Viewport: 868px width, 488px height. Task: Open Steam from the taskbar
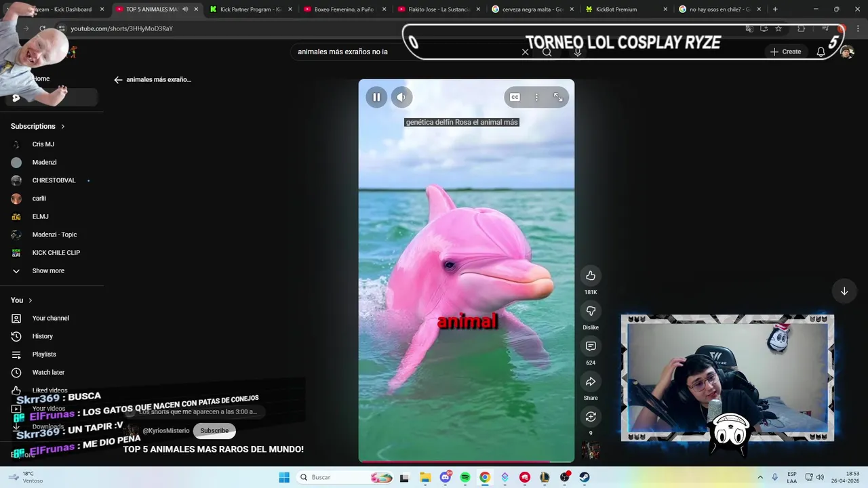pos(585,477)
